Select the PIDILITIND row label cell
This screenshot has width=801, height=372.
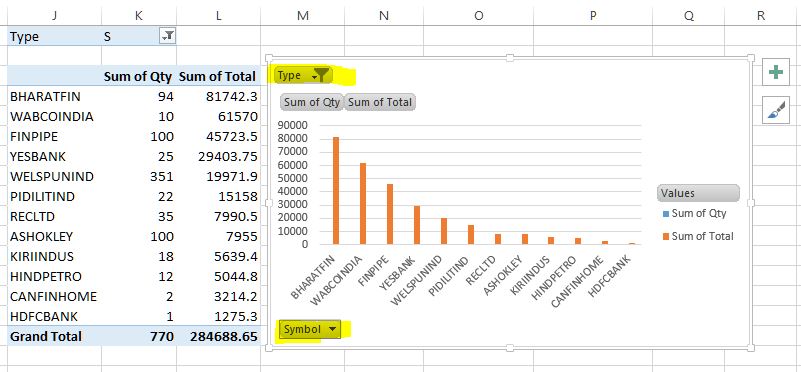click(55, 196)
